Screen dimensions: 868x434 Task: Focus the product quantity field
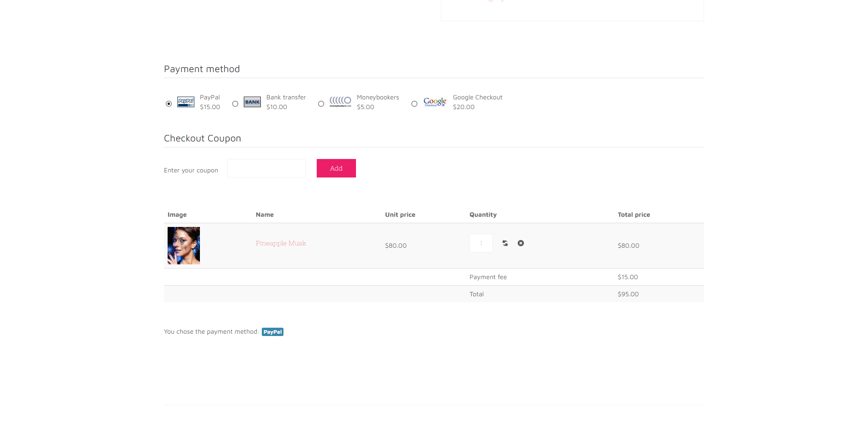pos(481,243)
